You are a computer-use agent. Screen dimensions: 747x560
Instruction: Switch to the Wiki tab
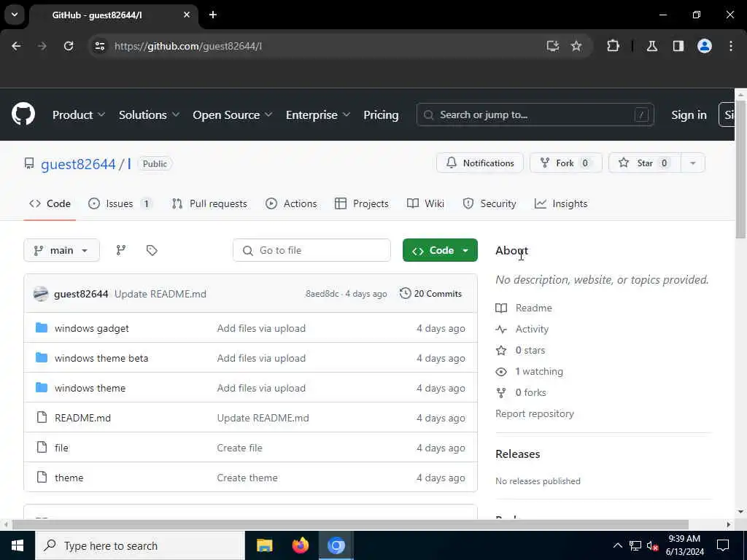coord(426,203)
